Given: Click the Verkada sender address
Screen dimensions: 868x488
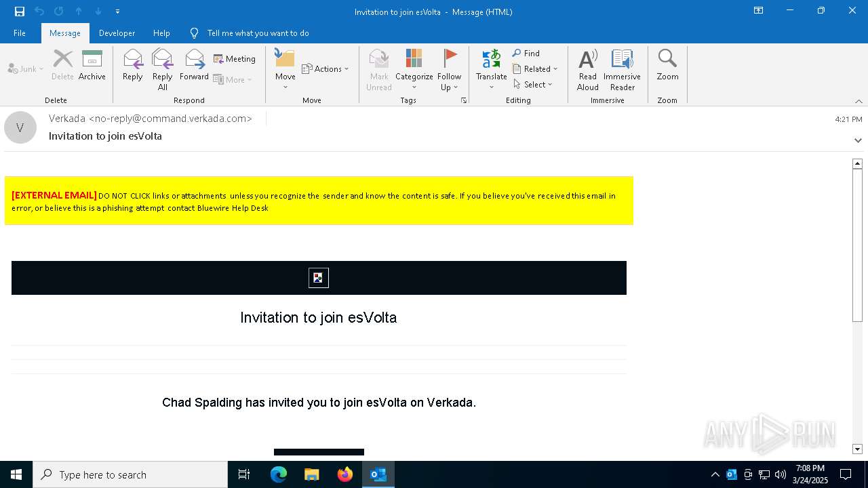Looking at the screenshot, I should point(151,119).
